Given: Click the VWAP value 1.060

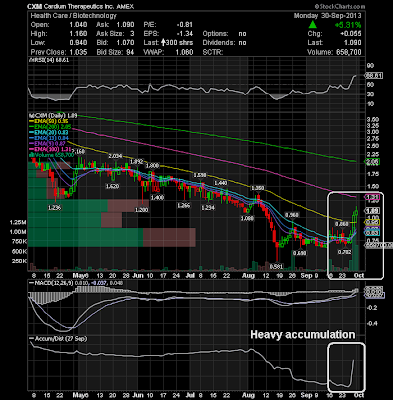Looking at the screenshot, I should [184, 52].
